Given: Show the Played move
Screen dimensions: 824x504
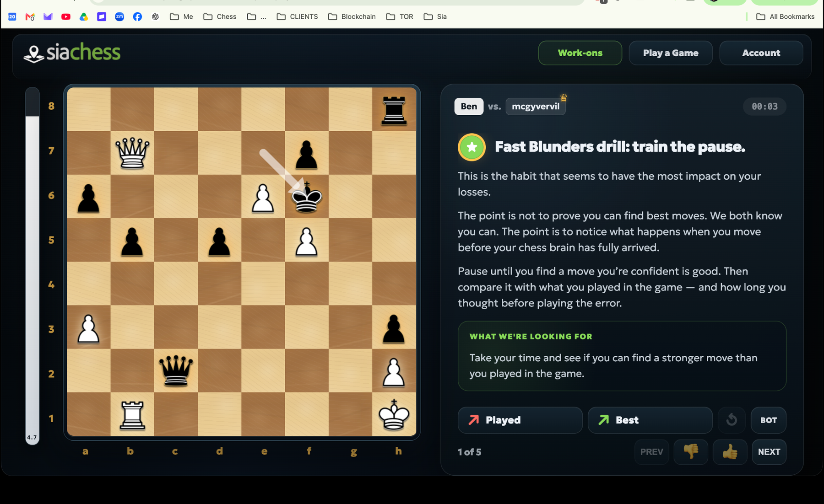Looking at the screenshot, I should pyautogui.click(x=520, y=420).
